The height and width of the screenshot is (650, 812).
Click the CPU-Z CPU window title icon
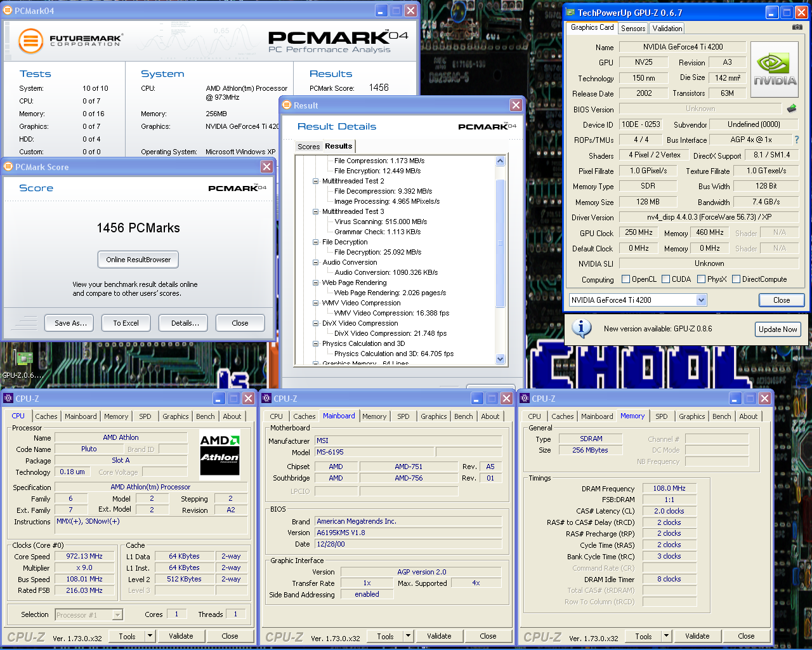coord(8,399)
